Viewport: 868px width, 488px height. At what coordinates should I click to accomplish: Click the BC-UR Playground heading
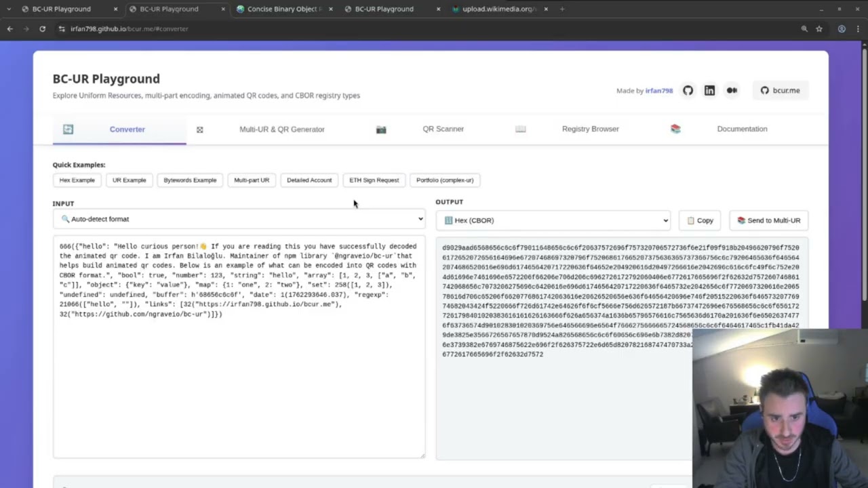[106, 79]
